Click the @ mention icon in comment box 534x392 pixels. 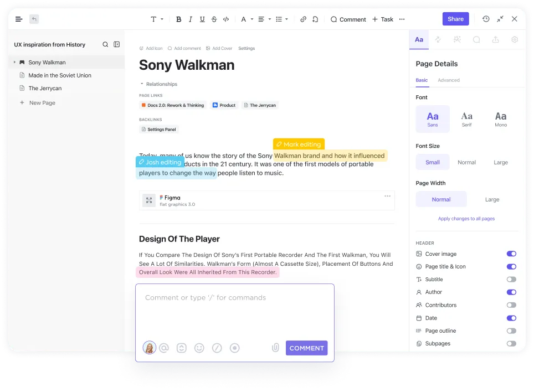(164, 348)
